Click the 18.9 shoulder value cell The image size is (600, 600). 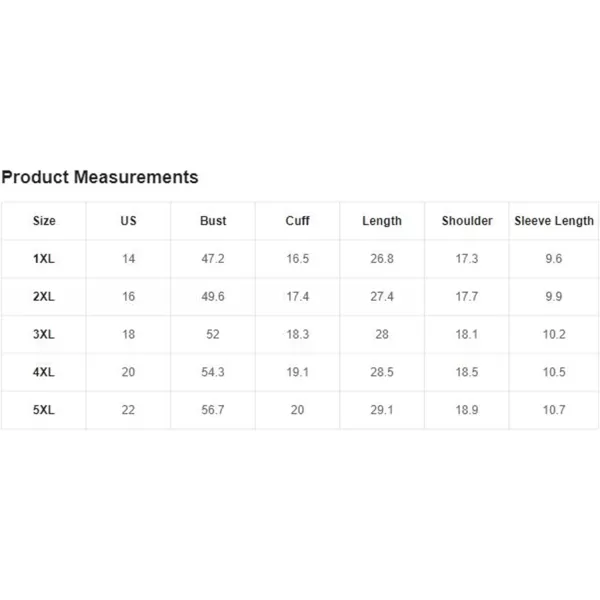(467, 410)
